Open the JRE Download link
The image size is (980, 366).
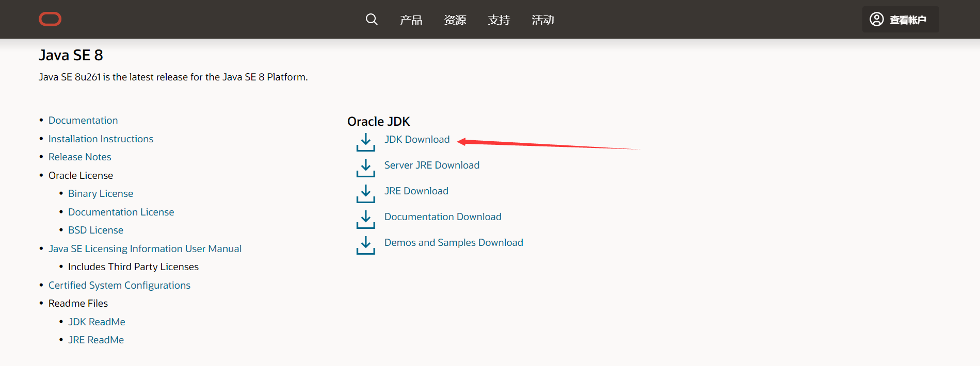point(416,191)
